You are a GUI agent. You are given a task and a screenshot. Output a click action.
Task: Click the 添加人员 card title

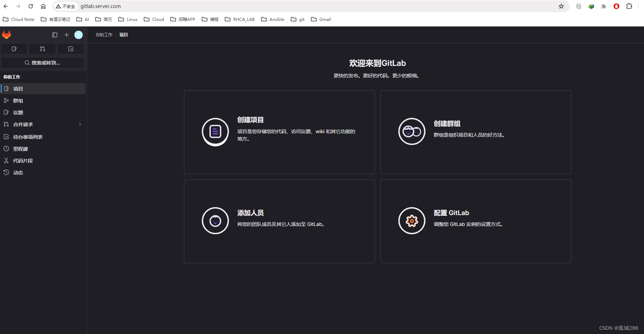[250, 213]
